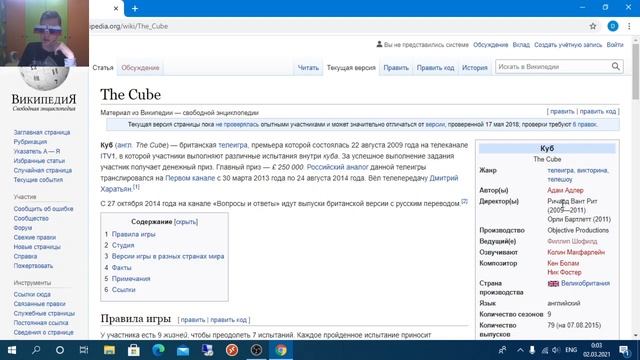Show hidden tray icons chevron
Viewport: 640px width, 360px height.
click(520, 350)
